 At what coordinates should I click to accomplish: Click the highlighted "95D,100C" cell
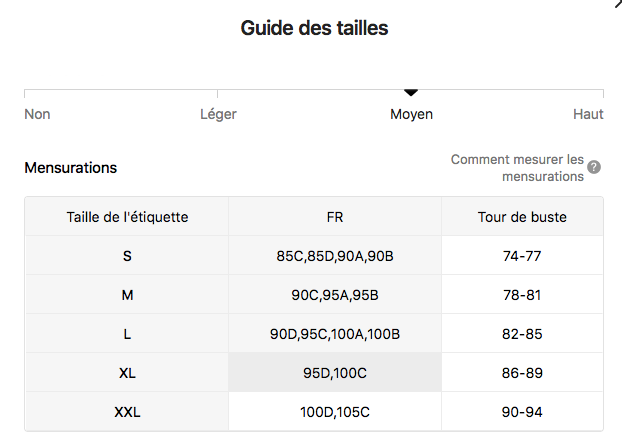[335, 373]
